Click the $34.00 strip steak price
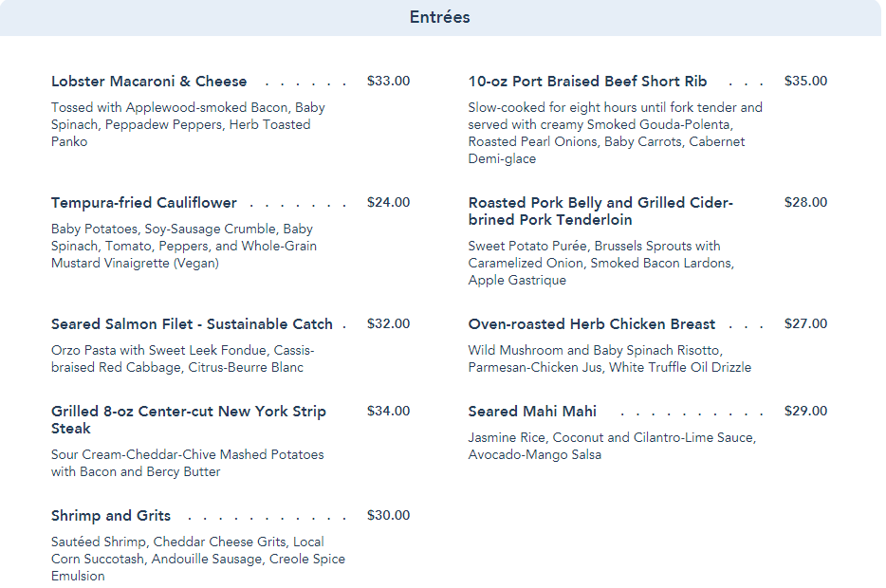Viewport: 886px width, 588px height. 388,412
